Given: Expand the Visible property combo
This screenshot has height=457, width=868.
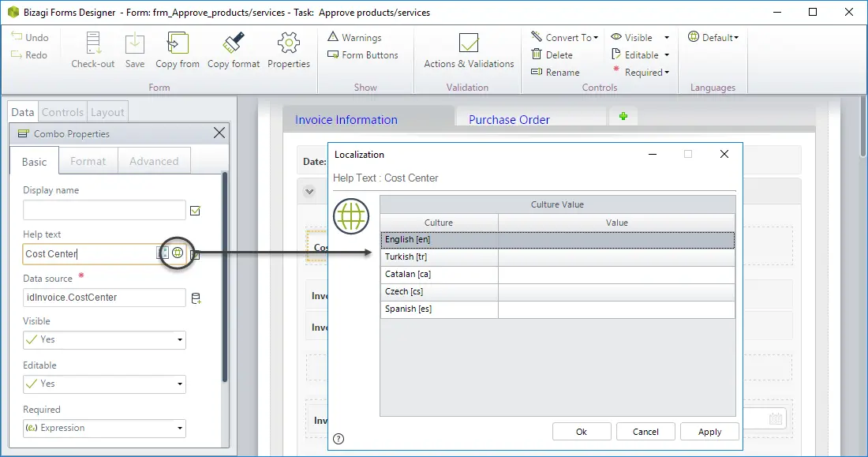Looking at the screenshot, I should tap(180, 339).
